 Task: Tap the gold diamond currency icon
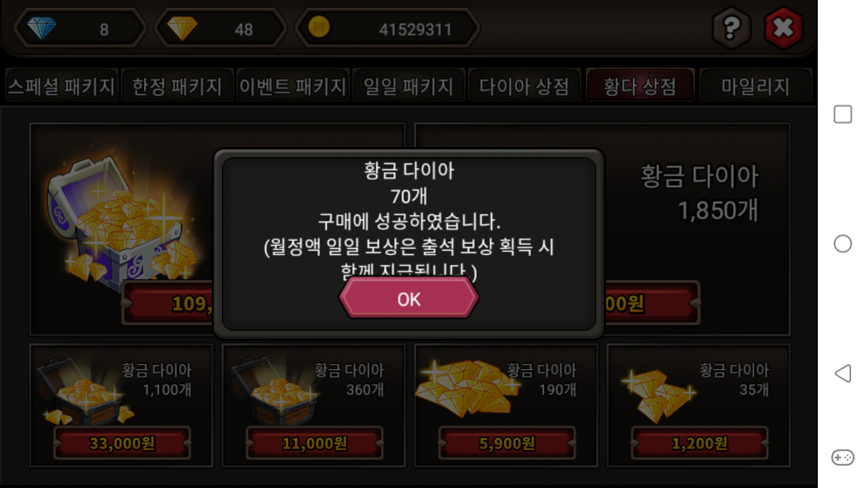(x=182, y=28)
